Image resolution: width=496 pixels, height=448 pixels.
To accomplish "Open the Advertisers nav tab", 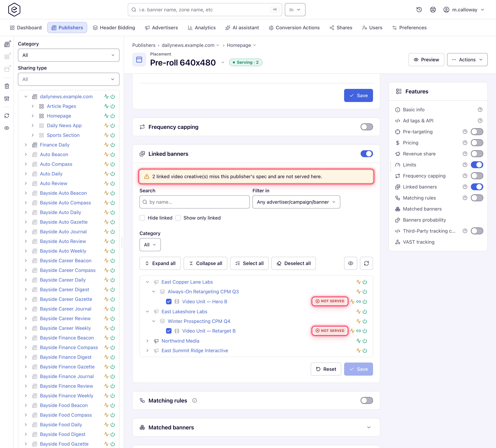I will tap(161, 28).
